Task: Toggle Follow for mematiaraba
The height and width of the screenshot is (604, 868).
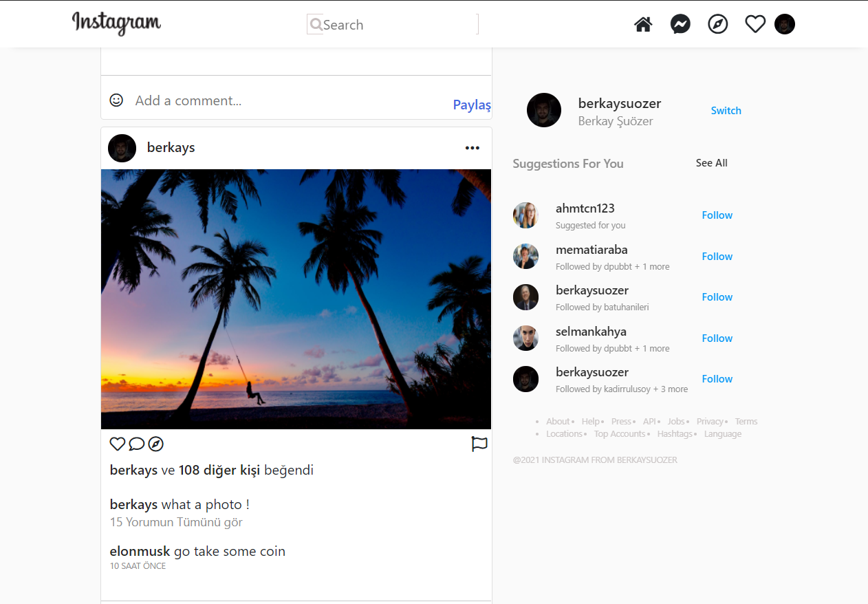Action: [x=717, y=256]
